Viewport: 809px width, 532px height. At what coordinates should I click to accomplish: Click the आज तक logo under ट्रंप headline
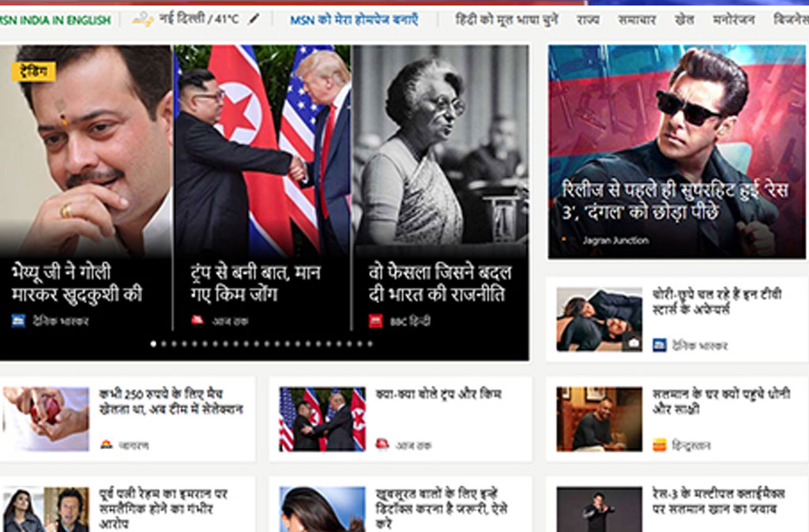click(x=198, y=320)
